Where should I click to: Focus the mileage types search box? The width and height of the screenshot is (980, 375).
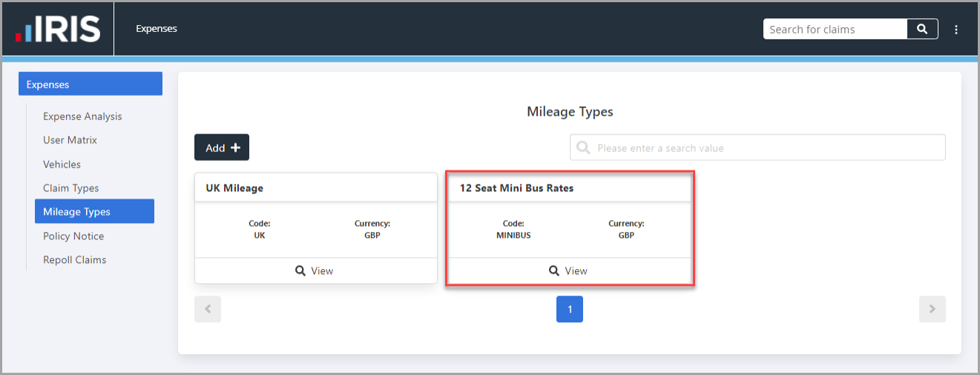tap(757, 147)
